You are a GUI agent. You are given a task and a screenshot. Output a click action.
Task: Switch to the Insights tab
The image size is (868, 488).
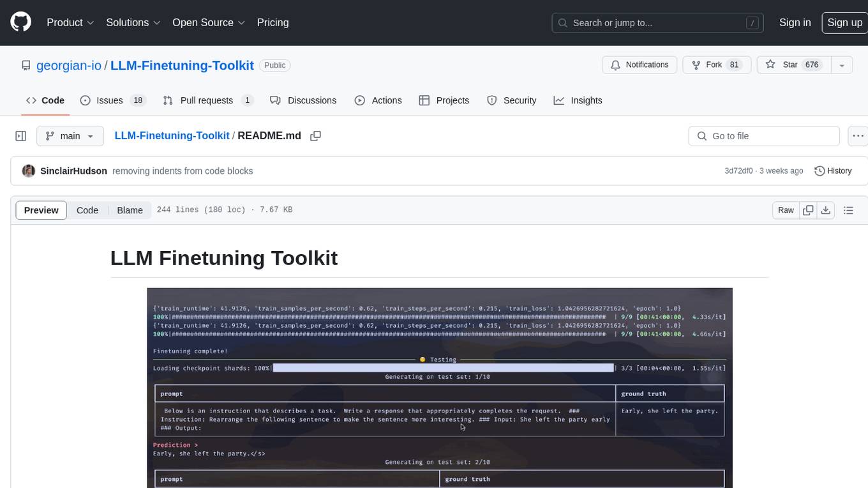(x=578, y=100)
